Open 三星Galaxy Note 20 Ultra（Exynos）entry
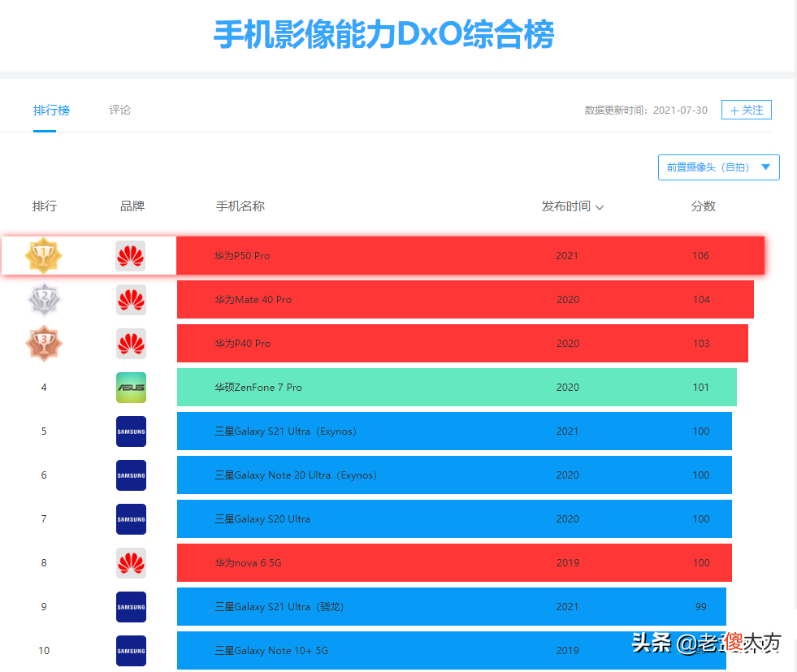Viewport: 797px width, 672px height. (454, 475)
